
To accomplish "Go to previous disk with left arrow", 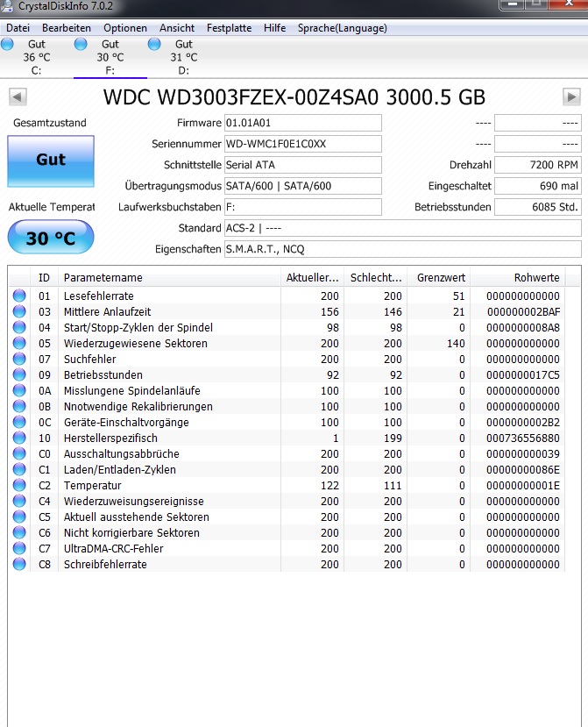I will (18, 96).
